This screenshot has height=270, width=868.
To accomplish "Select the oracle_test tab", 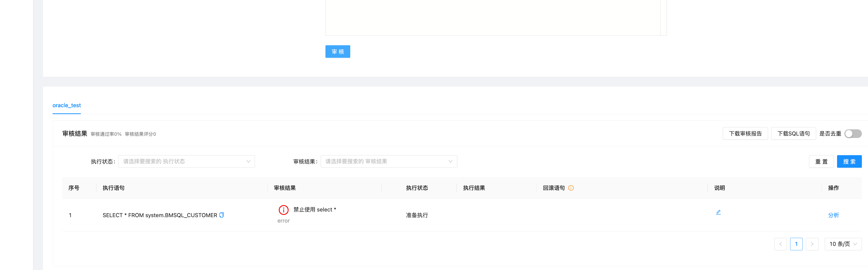I will (x=66, y=105).
